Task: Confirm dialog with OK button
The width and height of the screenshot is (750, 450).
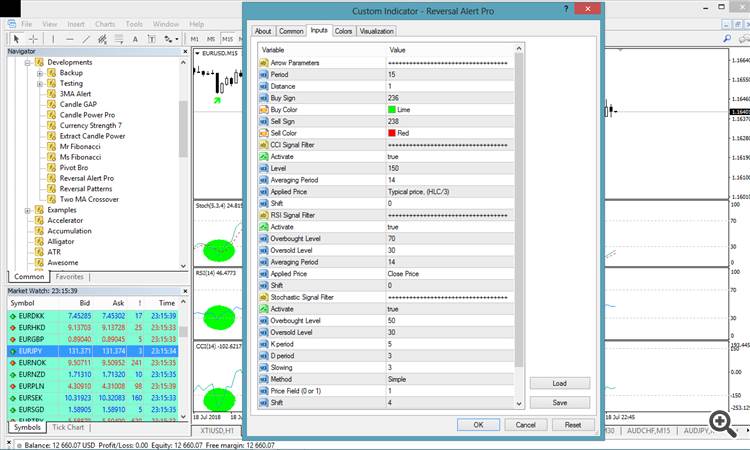Action: pos(478,425)
